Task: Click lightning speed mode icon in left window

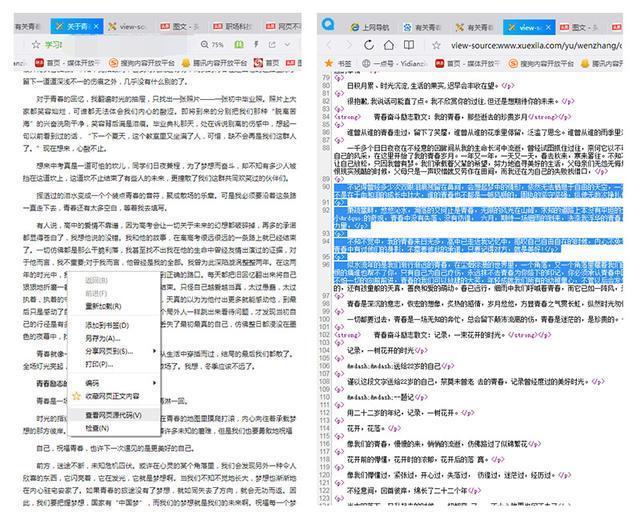Action: (256, 44)
